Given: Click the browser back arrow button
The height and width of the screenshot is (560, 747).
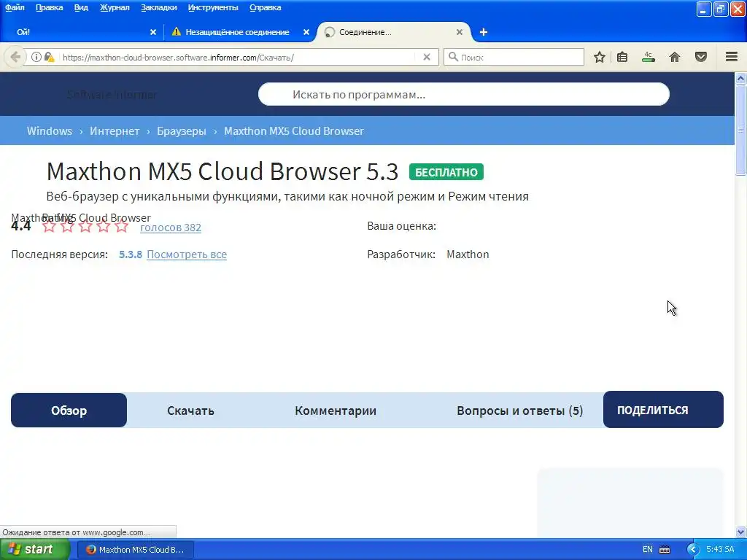Looking at the screenshot, I should point(15,57).
